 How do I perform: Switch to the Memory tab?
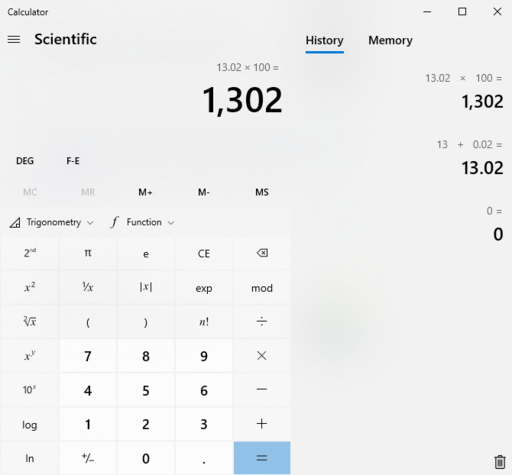(x=390, y=41)
